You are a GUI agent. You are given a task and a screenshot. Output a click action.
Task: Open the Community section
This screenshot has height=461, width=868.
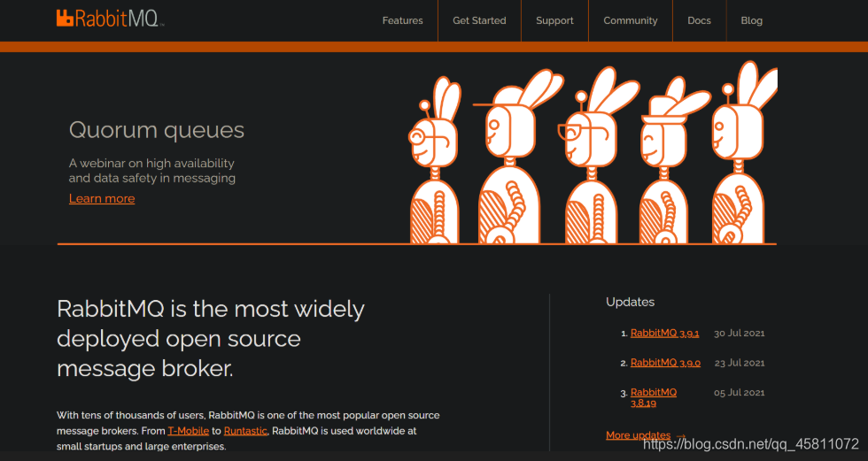click(631, 20)
